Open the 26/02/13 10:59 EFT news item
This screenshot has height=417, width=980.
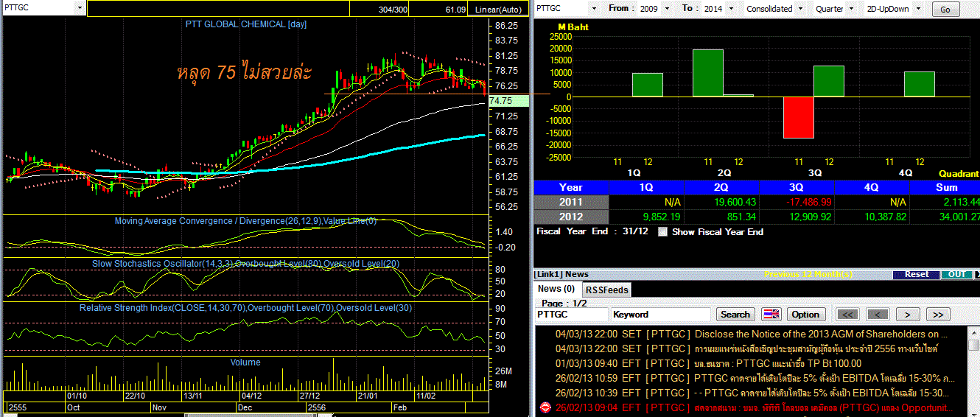coord(753,378)
